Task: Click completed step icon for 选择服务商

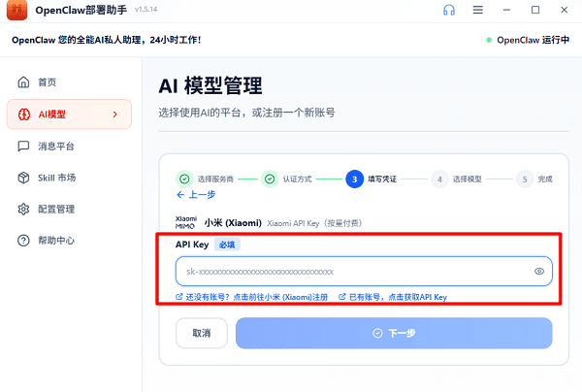Action: (x=184, y=180)
